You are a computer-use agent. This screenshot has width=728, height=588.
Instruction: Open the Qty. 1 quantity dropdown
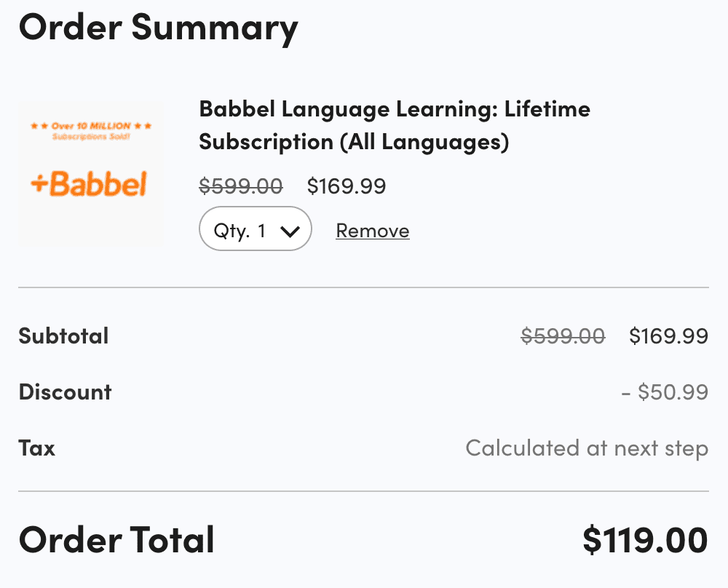(255, 231)
